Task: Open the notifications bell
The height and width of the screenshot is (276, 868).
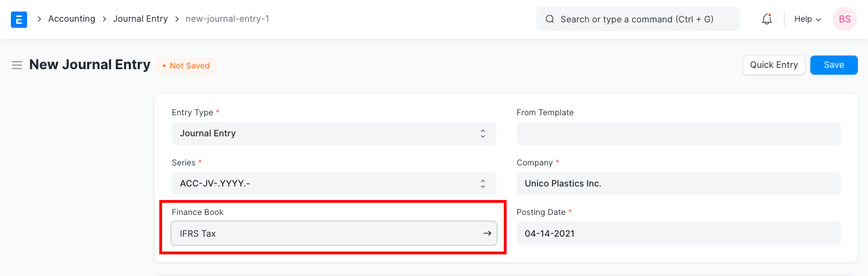Action: [767, 19]
